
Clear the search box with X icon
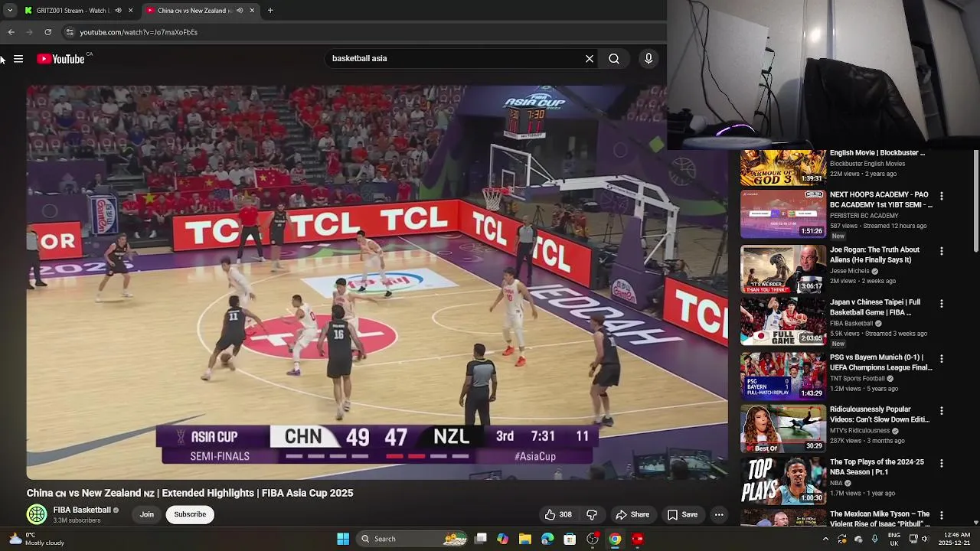pos(590,58)
